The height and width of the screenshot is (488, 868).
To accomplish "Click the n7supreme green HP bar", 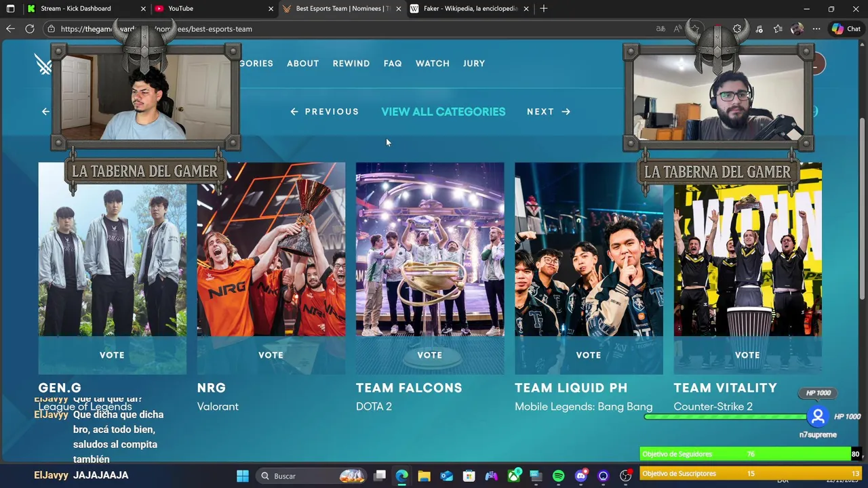I will click(x=726, y=416).
